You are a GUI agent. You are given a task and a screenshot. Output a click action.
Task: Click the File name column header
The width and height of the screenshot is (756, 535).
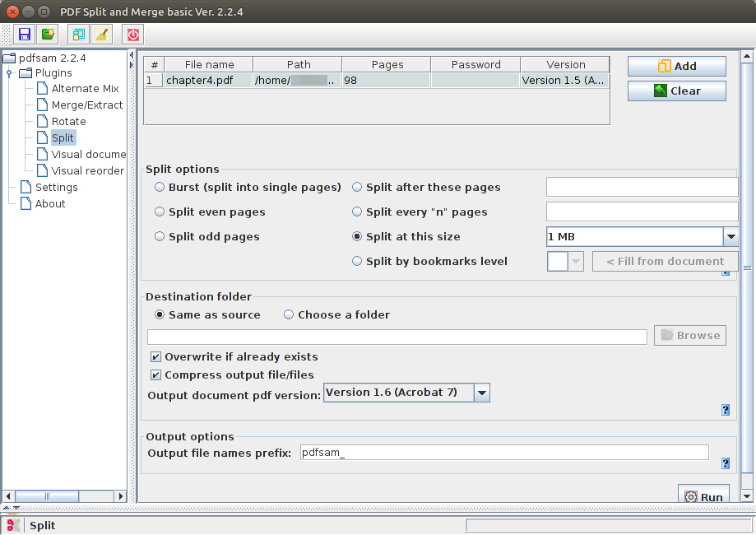pyautogui.click(x=209, y=65)
